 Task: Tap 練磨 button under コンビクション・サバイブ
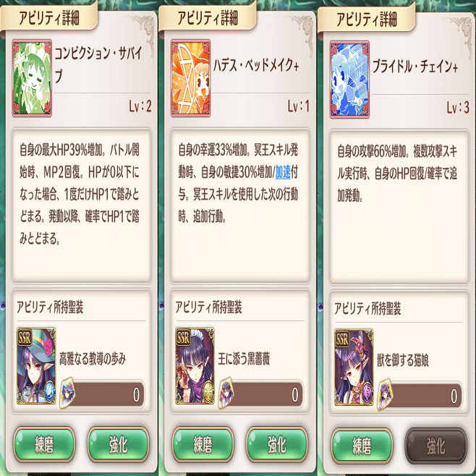44,444
